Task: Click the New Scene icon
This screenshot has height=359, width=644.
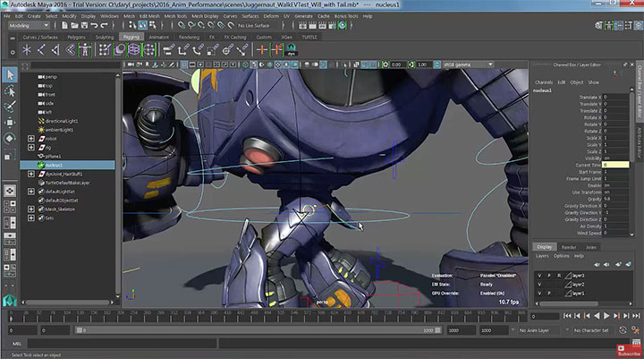Action: [64, 25]
